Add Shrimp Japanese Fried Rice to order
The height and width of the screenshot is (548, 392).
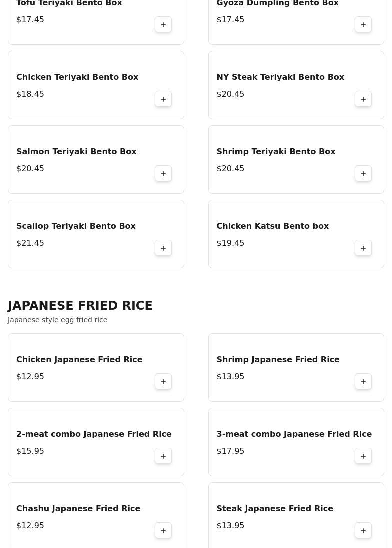click(x=363, y=382)
